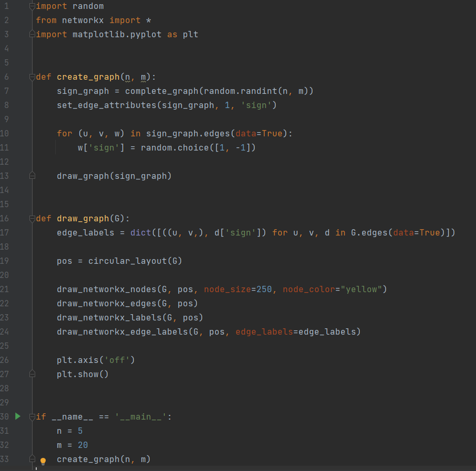This screenshot has width=476, height=471.
Task: Click 'draw_graph' name in its def on line 16
Action: 82,219
